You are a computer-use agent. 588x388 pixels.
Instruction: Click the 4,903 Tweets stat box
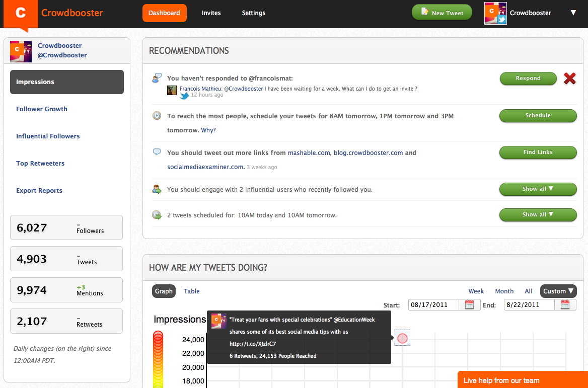tap(66, 259)
